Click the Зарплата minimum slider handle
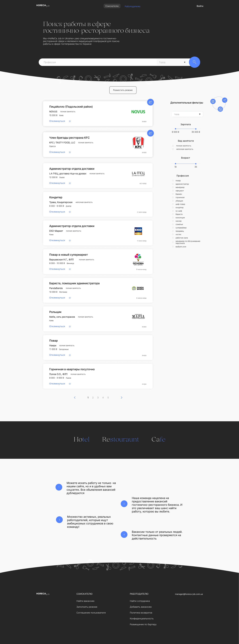Screen dimensions: 239x644 (175, 129)
